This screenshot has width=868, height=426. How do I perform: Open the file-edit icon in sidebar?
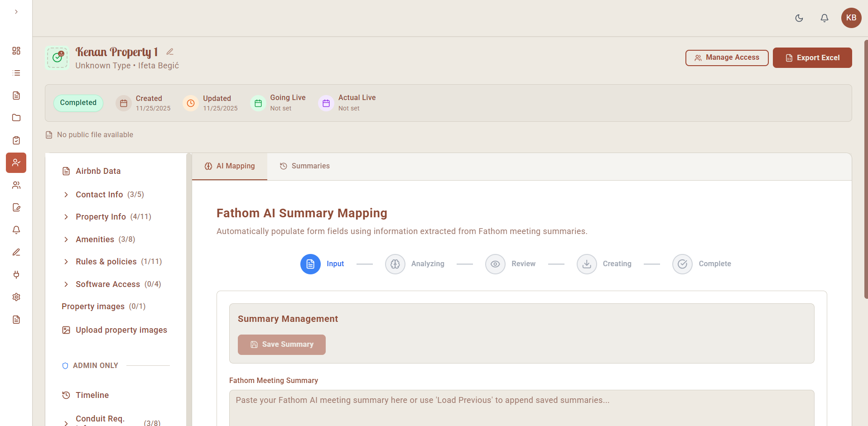tap(16, 207)
